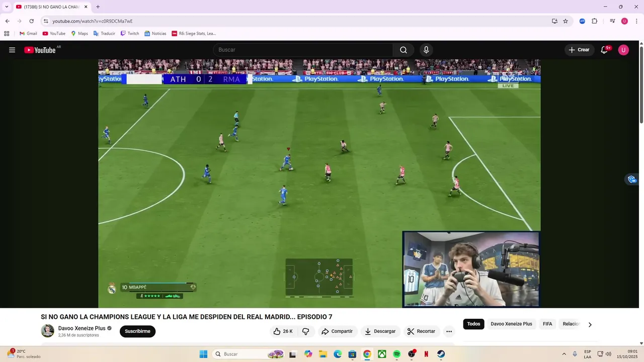Dislike the video with thumbs down
Image resolution: width=644 pixels, height=362 pixels.
[x=305, y=331]
